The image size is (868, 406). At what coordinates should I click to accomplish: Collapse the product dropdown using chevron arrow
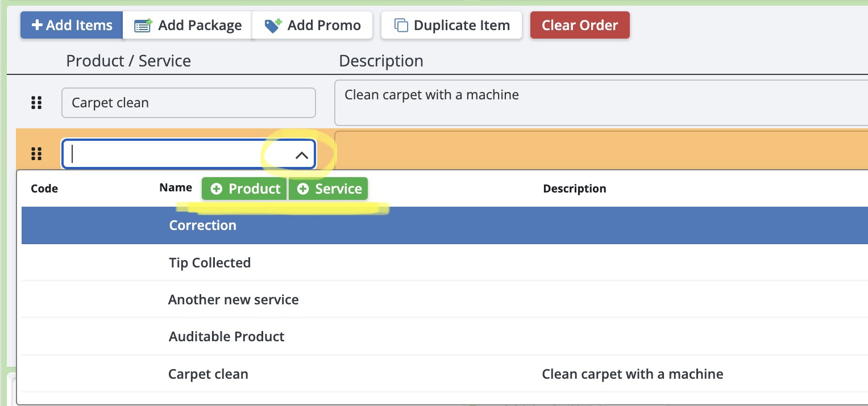302,155
